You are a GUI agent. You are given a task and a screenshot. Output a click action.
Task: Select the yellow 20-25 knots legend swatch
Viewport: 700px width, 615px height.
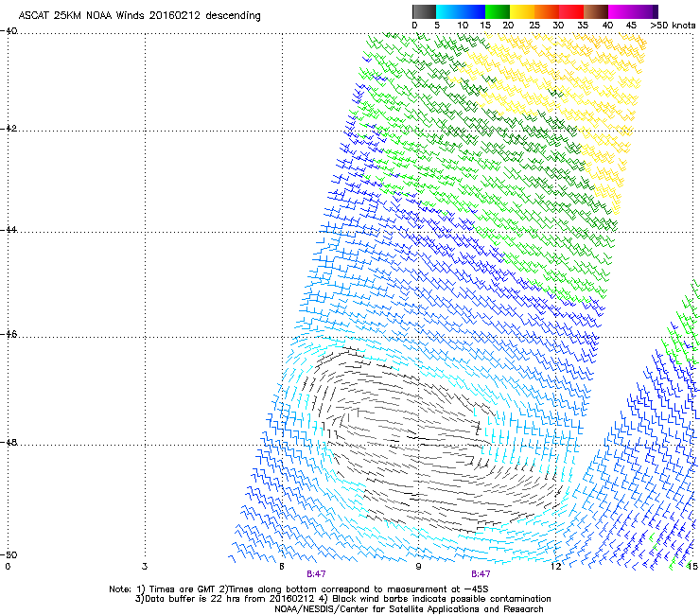point(522,11)
